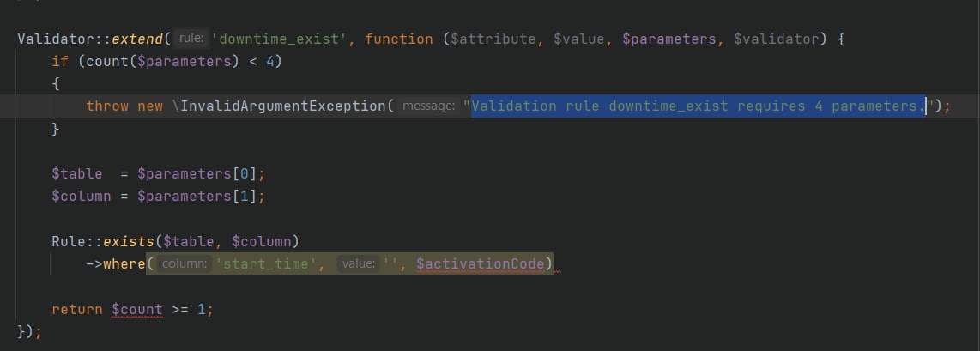Click the exists method call
This screenshot has height=351, width=980.
(x=128, y=241)
